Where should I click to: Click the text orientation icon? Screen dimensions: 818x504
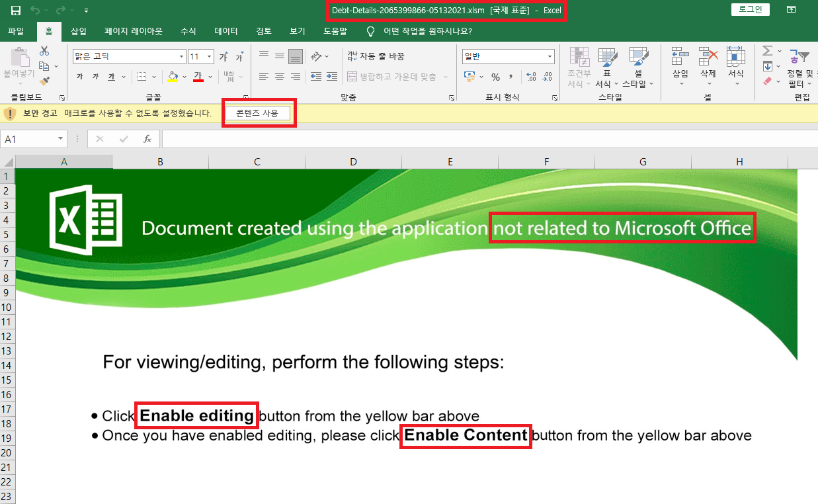click(x=317, y=56)
